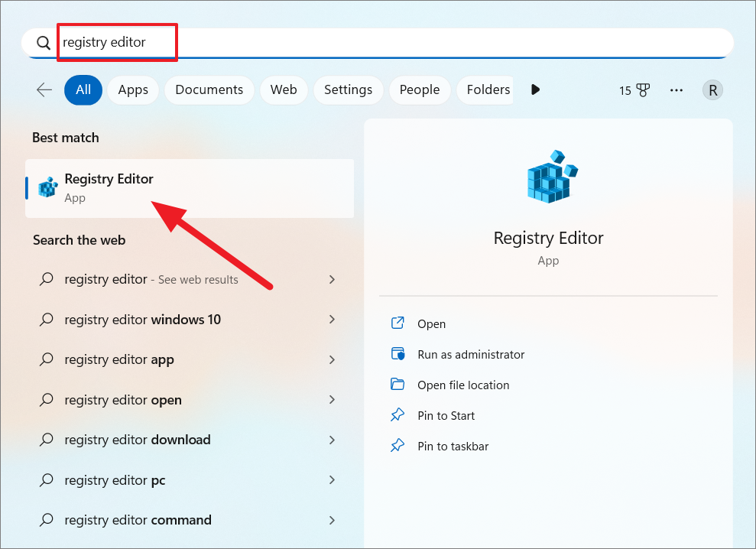Switch to the Documents filter tab
The image size is (756, 549).
click(x=209, y=89)
